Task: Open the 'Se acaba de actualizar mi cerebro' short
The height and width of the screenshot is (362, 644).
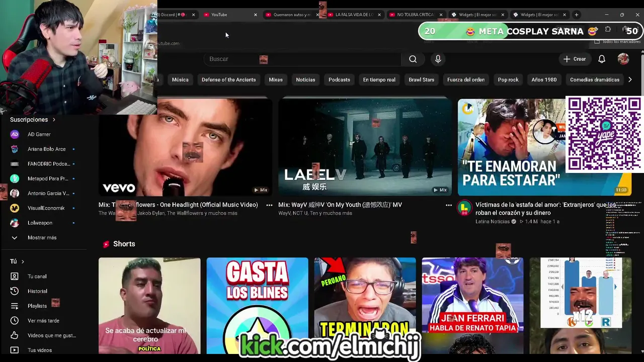Action: point(149,306)
